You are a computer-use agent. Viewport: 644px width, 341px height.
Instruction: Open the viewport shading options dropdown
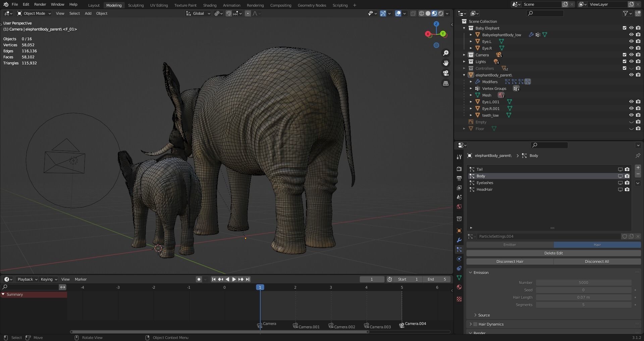tap(447, 13)
